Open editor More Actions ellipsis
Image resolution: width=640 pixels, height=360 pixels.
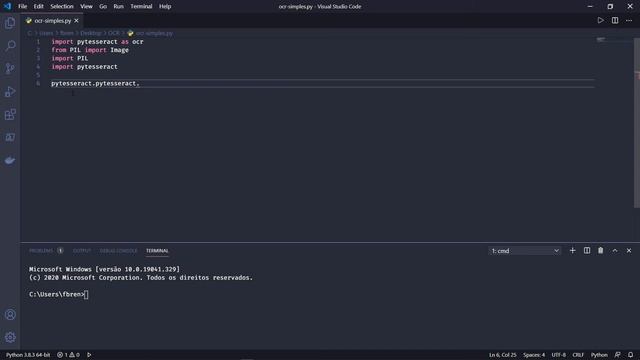pyautogui.click(x=629, y=20)
